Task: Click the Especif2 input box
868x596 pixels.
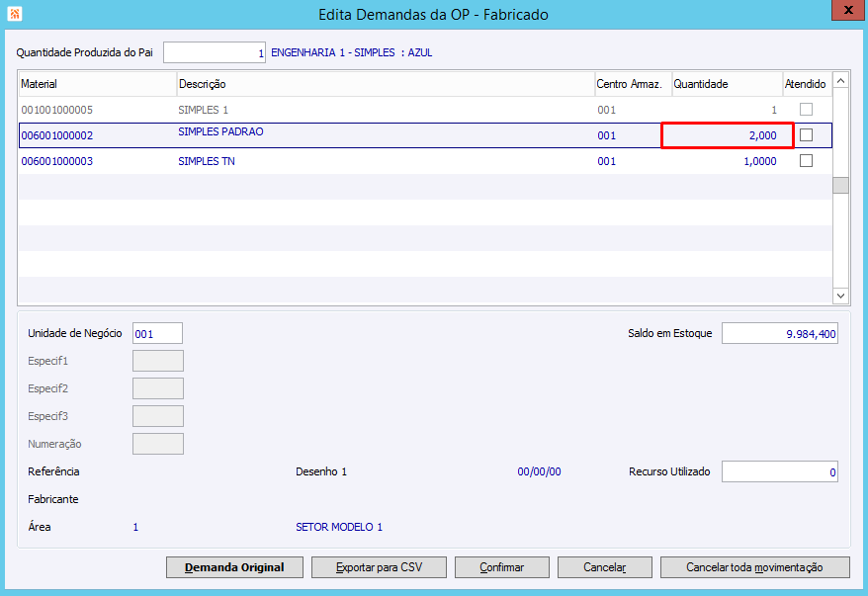Action: (x=158, y=388)
